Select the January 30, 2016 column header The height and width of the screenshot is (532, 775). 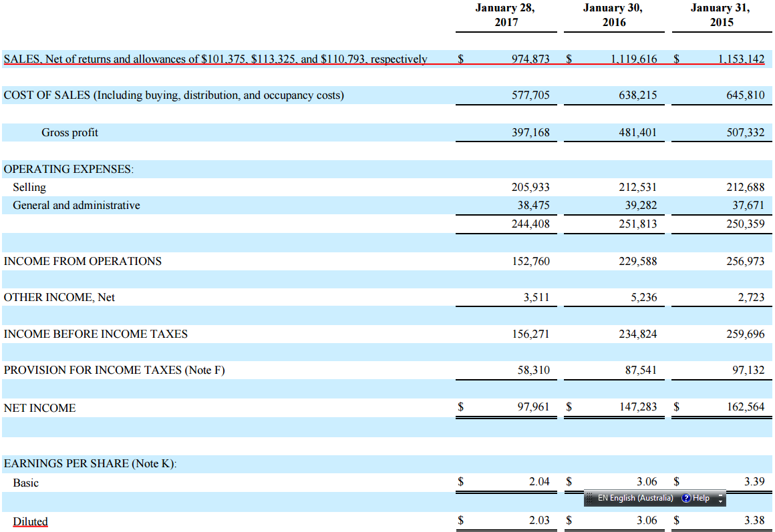click(x=613, y=15)
